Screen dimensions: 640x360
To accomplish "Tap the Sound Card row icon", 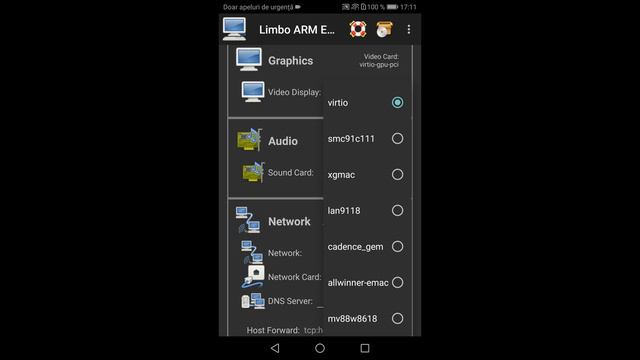I will (253, 172).
